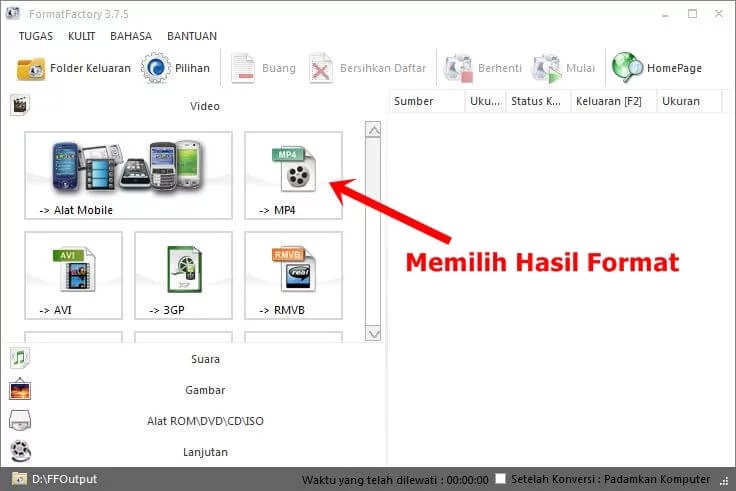Image resolution: width=736 pixels, height=491 pixels.
Task: Select the MP4 conversion format tile
Action: (293, 175)
